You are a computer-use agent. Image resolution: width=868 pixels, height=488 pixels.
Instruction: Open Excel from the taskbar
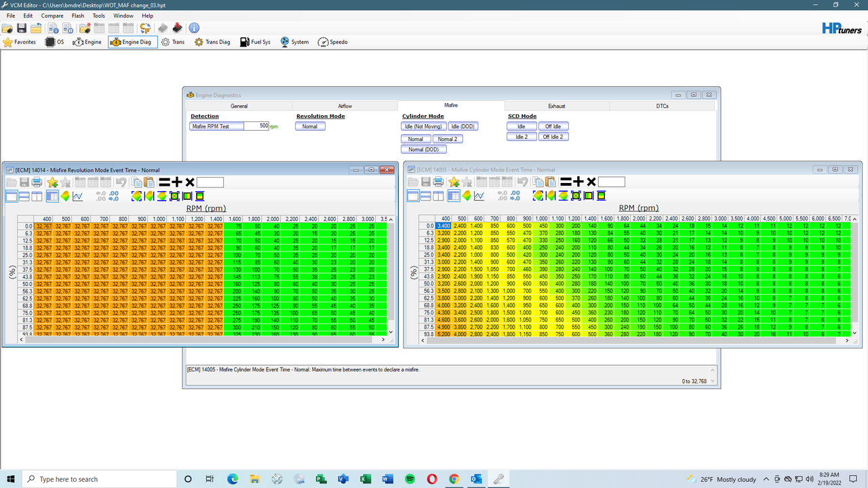(x=366, y=479)
